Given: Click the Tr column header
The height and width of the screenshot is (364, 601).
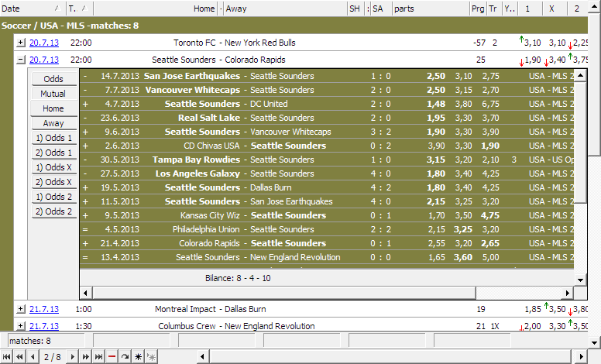Looking at the screenshot, I should point(494,9).
